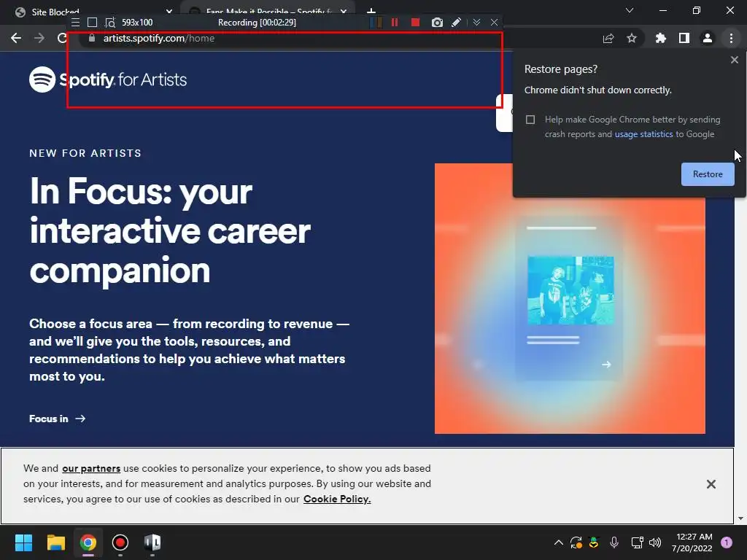The width and height of the screenshot is (747, 560).
Task: Show hidden system tray icons
Action: (x=558, y=542)
